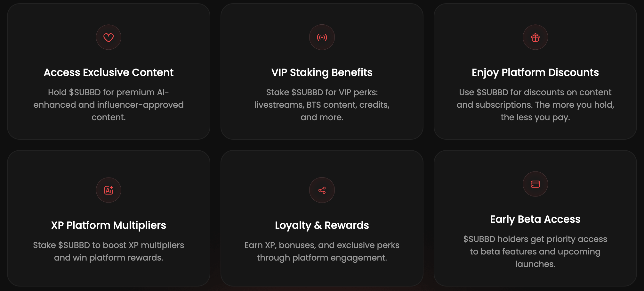Click the AI sparkle icon on XP Platform Multipliers

pos(109,190)
